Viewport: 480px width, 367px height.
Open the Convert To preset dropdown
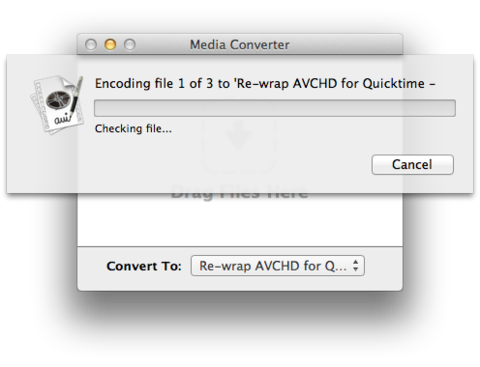[x=278, y=266]
